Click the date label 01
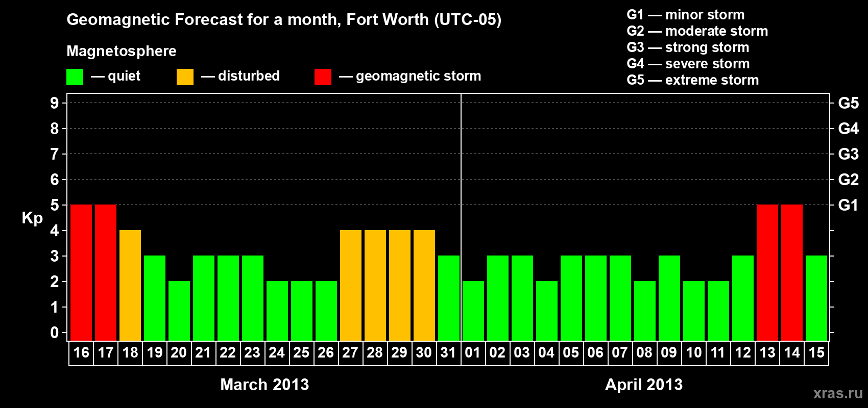The height and width of the screenshot is (408, 868). pyautogui.click(x=473, y=352)
